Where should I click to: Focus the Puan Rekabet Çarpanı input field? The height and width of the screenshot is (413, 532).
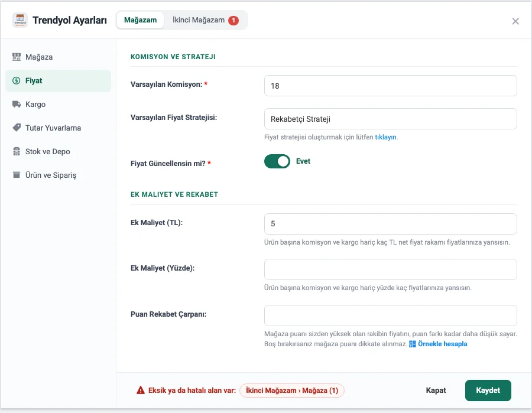390,316
